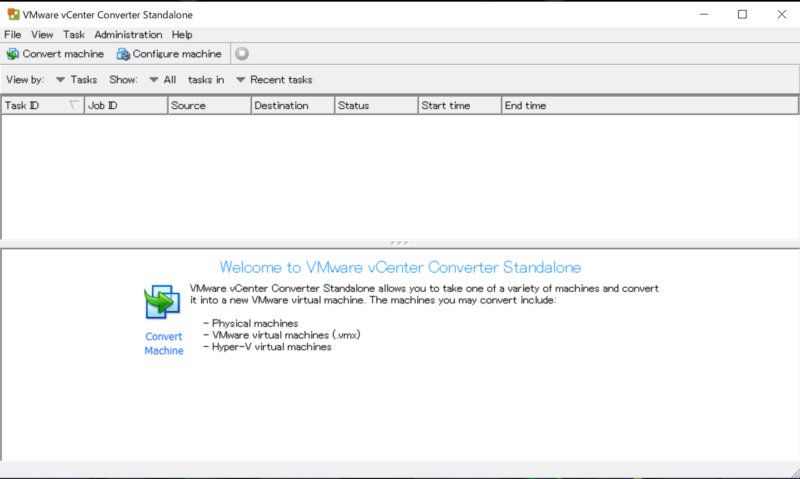Click the sort arrow in Task ID column
The height and width of the screenshot is (479, 800).
point(74,105)
